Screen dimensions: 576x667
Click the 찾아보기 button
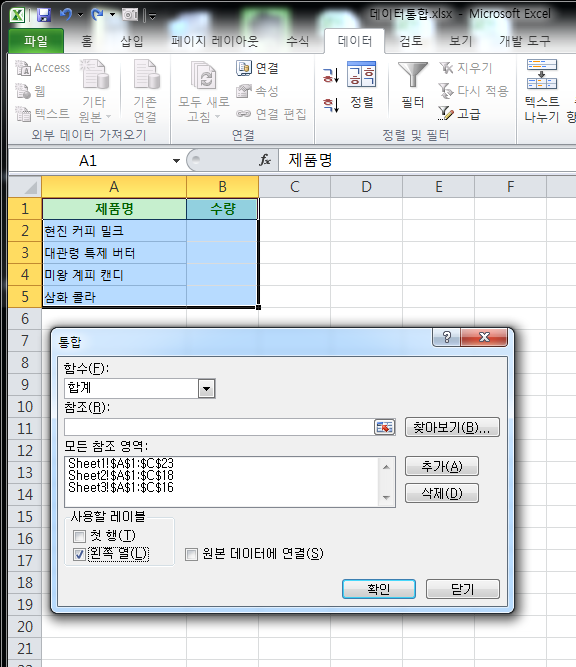point(452,427)
